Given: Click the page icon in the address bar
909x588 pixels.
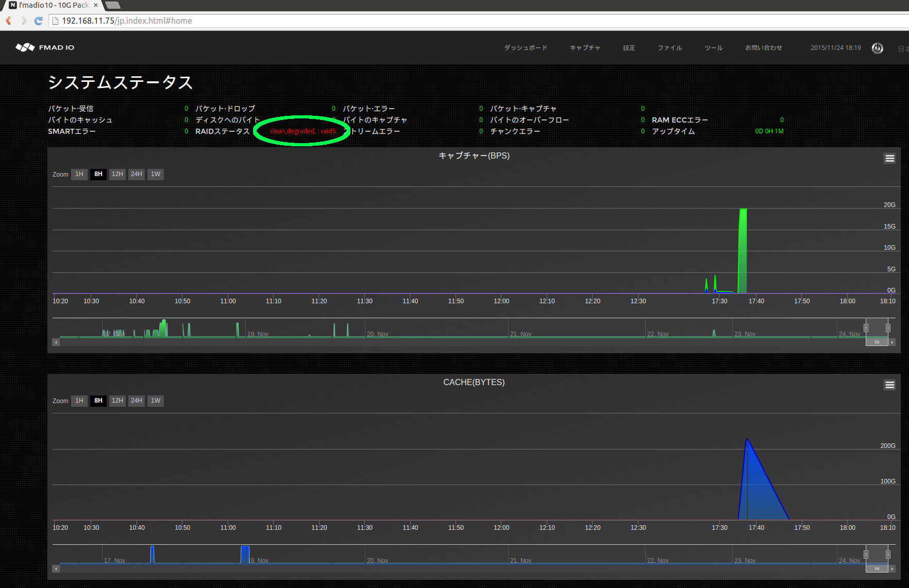Looking at the screenshot, I should (x=54, y=21).
